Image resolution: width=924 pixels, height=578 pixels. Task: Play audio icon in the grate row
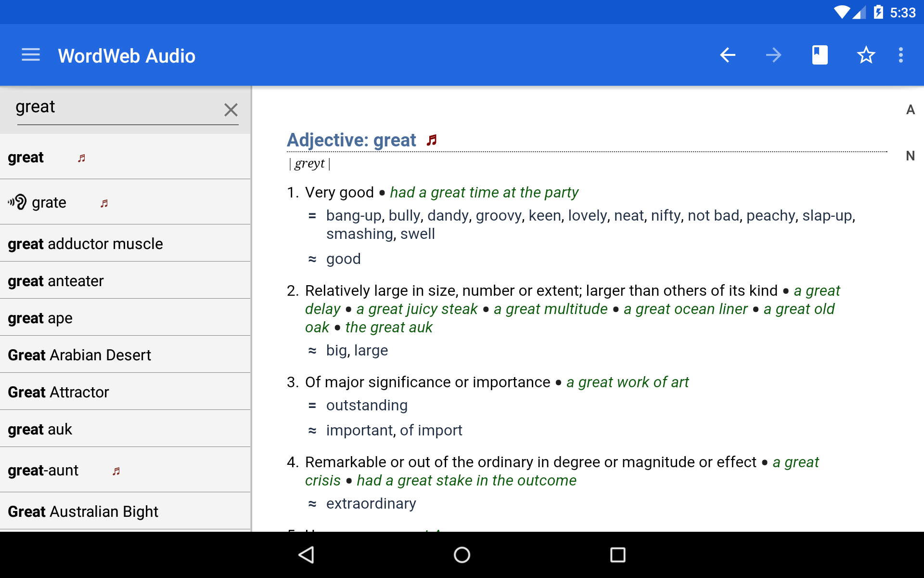click(104, 203)
